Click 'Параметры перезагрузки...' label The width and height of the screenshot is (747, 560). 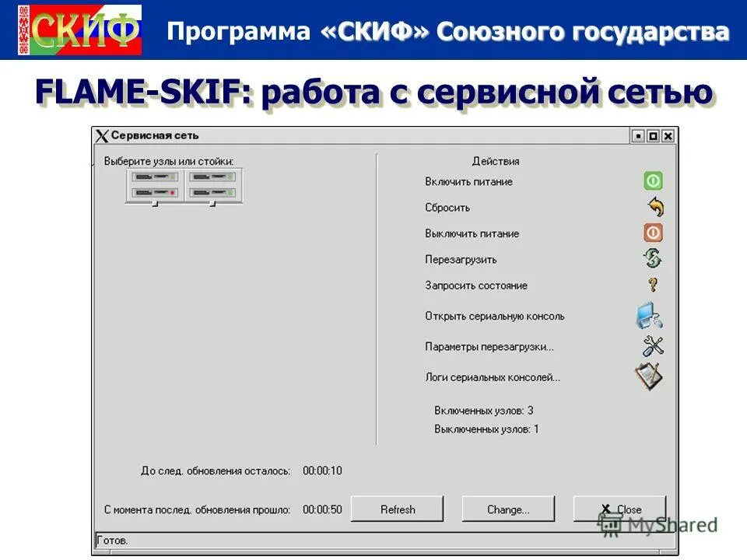click(x=489, y=347)
